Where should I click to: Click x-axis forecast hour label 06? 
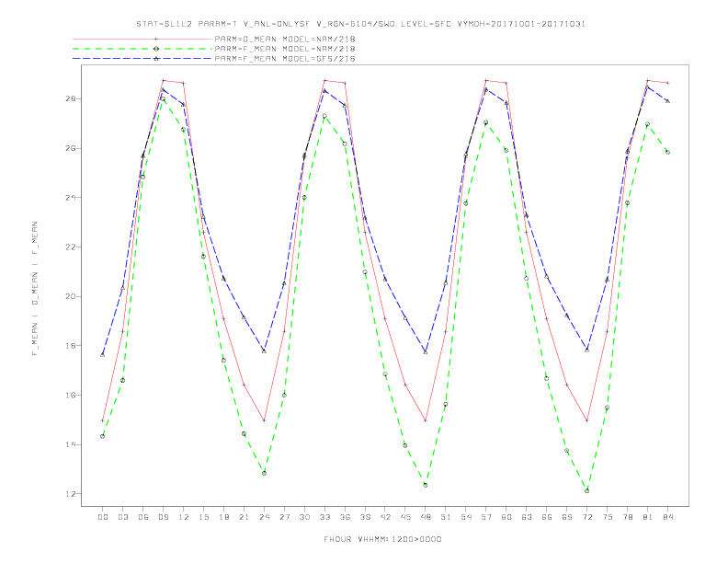point(143,517)
